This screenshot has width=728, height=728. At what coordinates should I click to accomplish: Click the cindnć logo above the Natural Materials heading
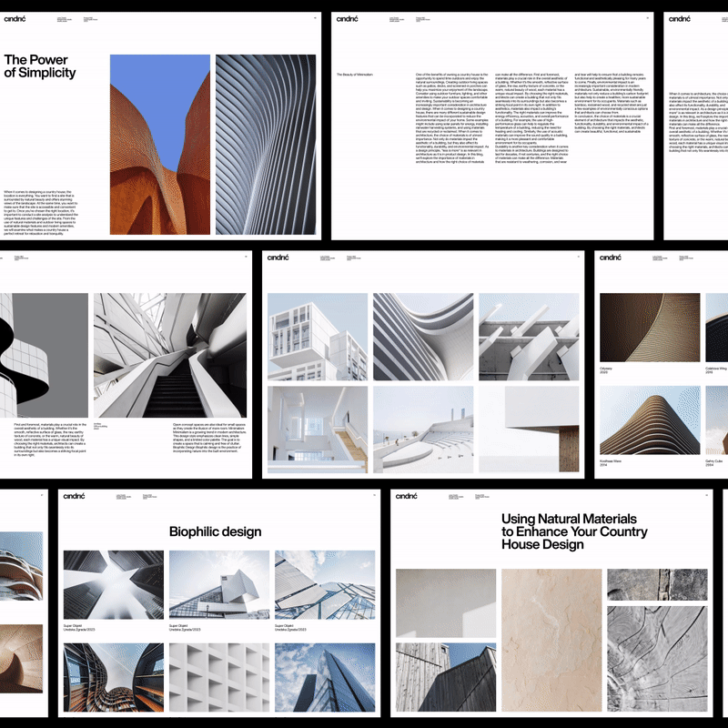[408, 496]
